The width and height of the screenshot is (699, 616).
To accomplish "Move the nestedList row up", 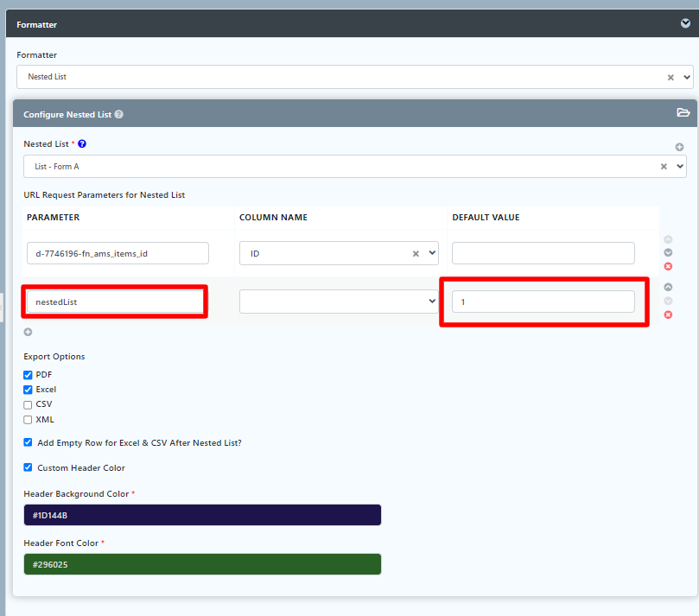I will click(x=668, y=287).
